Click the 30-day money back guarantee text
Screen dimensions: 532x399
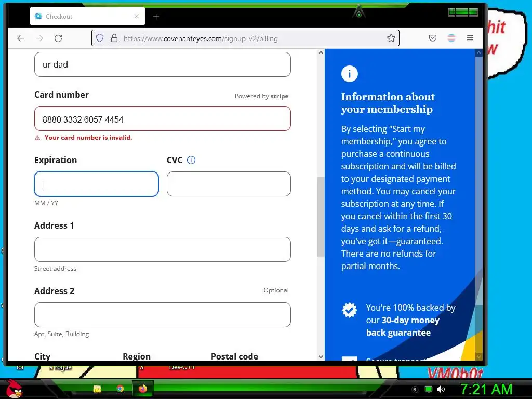click(410, 320)
